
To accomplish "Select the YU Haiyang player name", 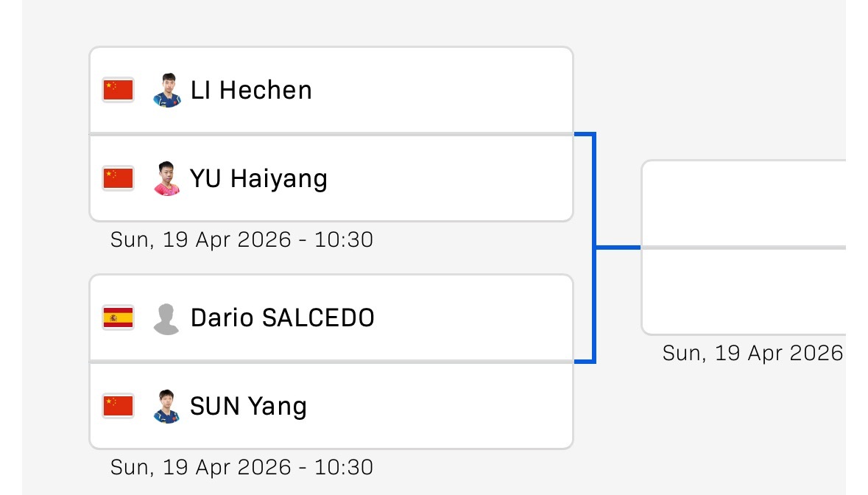I will (258, 178).
